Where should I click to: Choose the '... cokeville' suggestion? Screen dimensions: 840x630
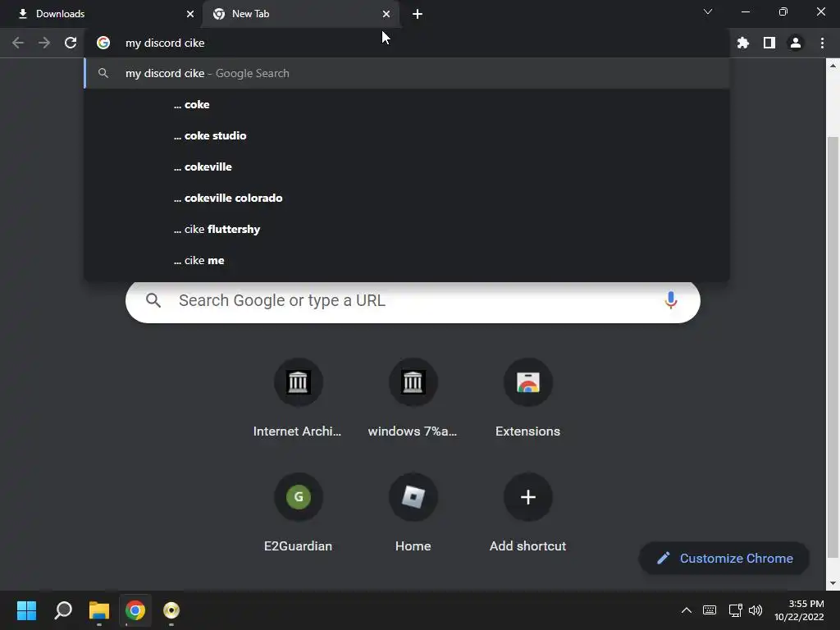click(x=407, y=167)
